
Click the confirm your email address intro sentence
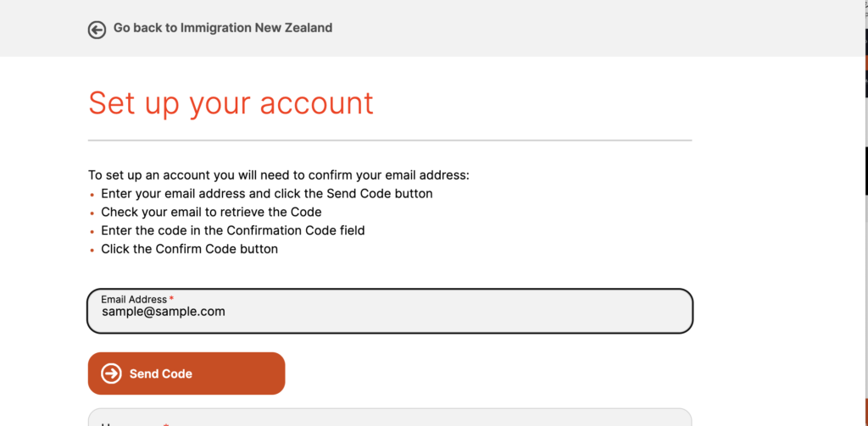[278, 175]
